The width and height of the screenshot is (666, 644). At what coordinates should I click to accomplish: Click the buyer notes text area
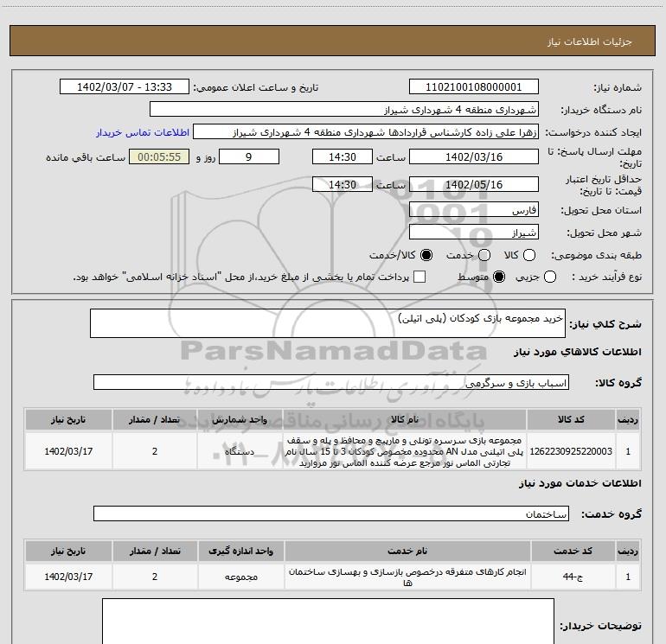click(x=328, y=621)
